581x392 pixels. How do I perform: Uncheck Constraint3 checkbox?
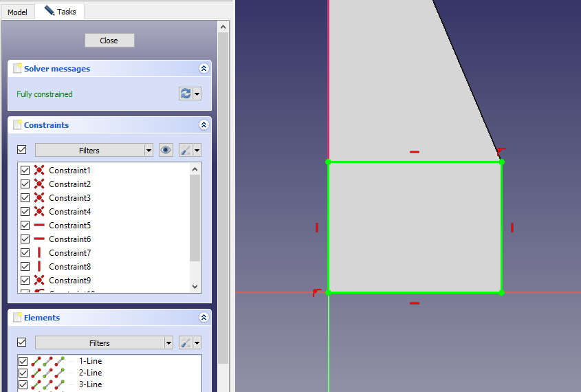pyautogui.click(x=25, y=198)
